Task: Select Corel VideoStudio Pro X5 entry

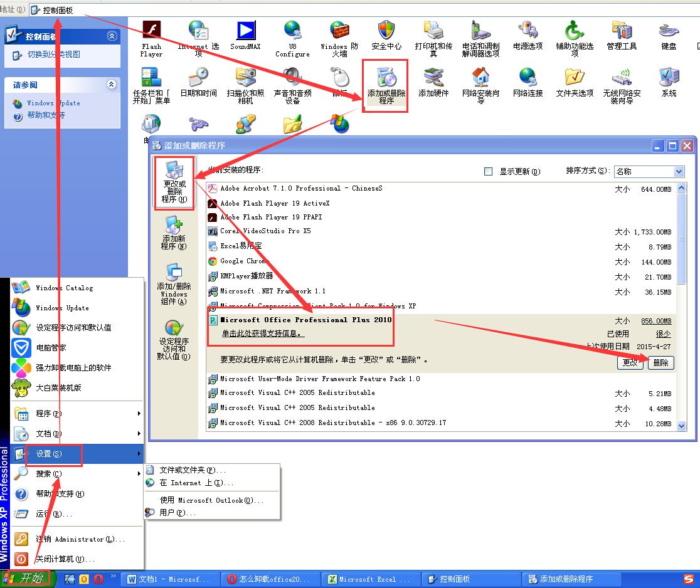Action: (x=441, y=231)
